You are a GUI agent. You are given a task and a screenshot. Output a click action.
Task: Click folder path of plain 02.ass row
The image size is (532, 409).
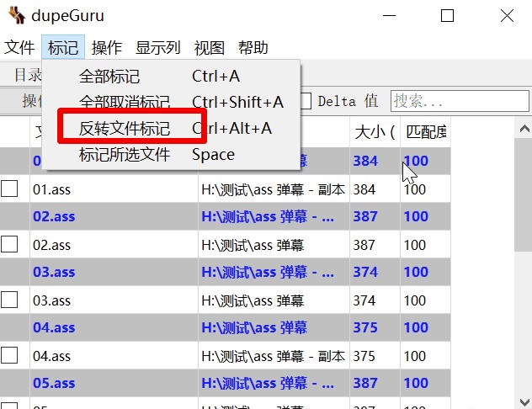click(253, 245)
